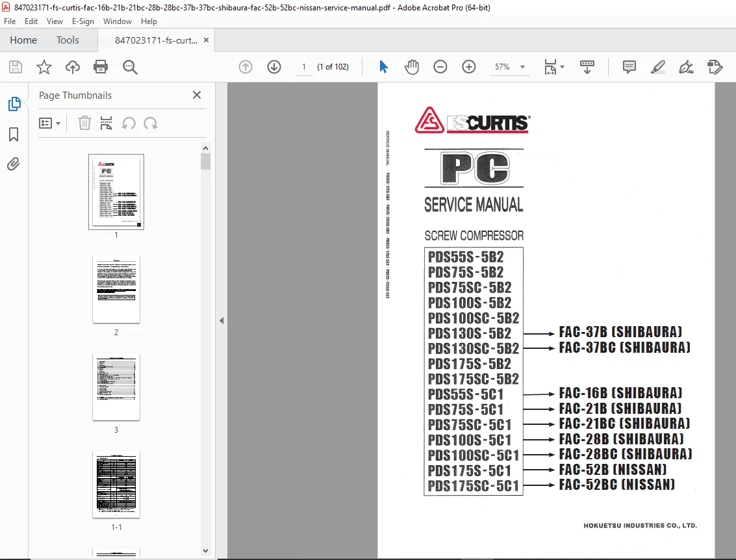The image size is (736, 560).
Task: Expand fit page options arrow
Action: pyautogui.click(x=563, y=67)
